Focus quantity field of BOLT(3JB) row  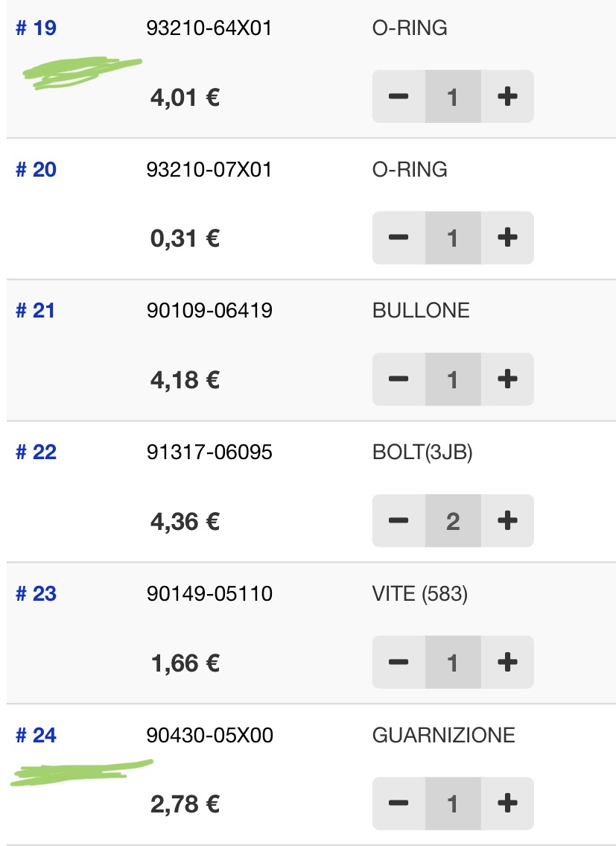(453, 521)
